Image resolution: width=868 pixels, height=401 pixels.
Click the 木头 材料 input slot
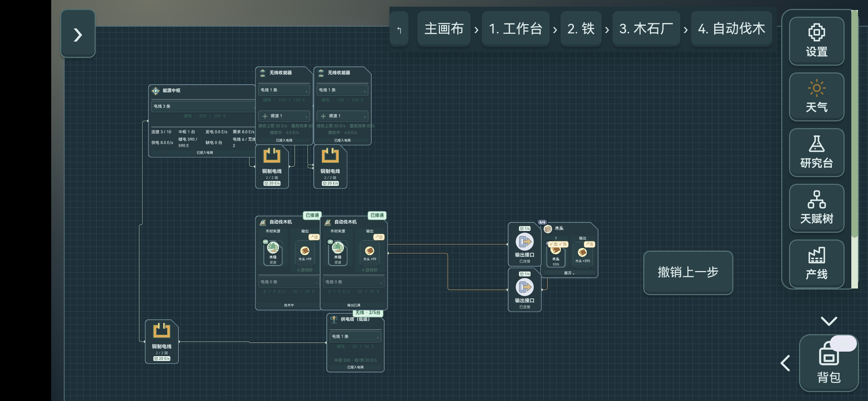556,255
